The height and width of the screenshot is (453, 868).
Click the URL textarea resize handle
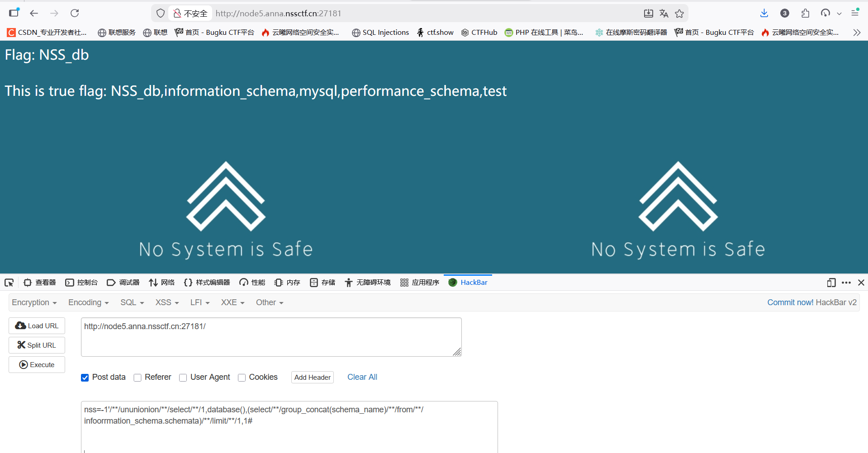pos(457,352)
